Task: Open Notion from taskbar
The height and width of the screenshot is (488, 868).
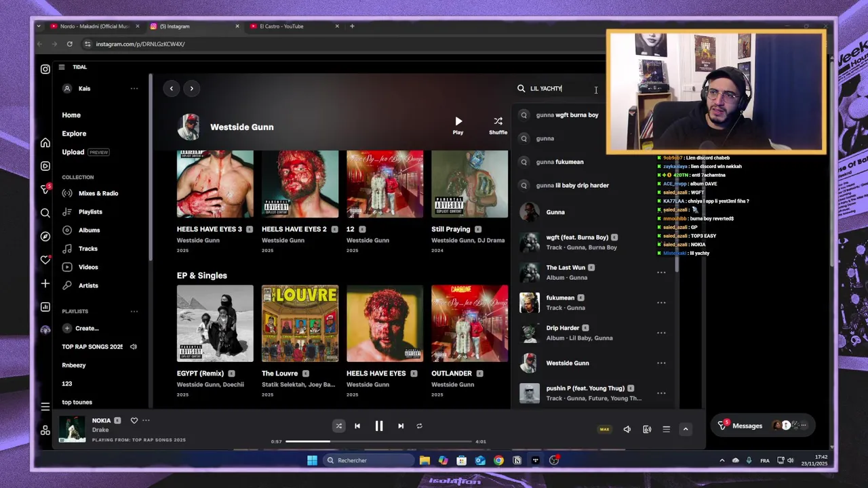Action: pyautogui.click(x=517, y=460)
